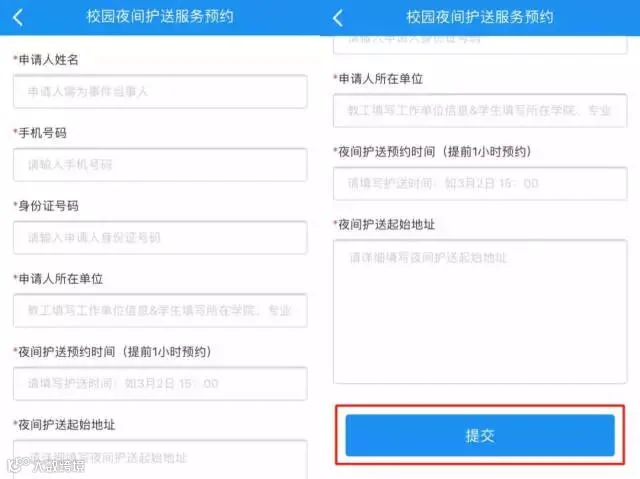Click right screen 夜间护送起始地址 text area
This screenshot has width=640, height=479.
(x=480, y=312)
